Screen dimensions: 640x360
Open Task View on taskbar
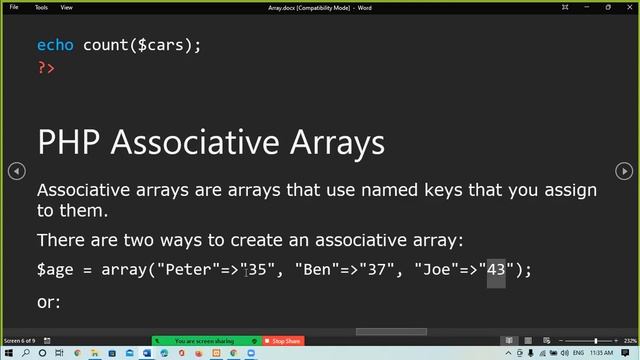[x=60, y=353]
